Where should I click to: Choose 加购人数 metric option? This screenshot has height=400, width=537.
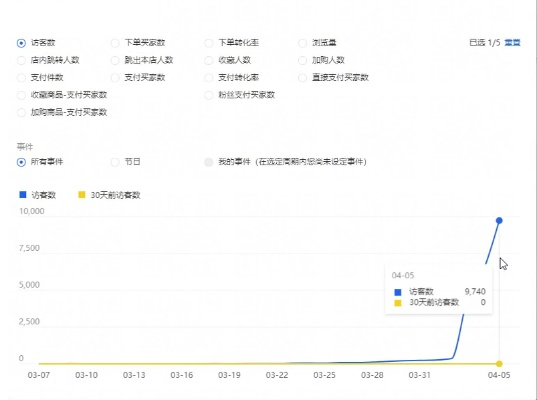(302, 61)
